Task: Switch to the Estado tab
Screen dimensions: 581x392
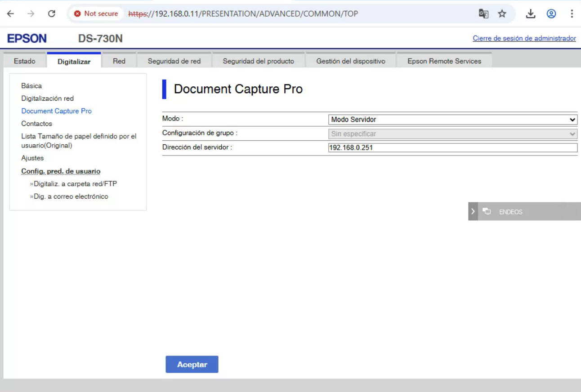Action: click(x=25, y=61)
